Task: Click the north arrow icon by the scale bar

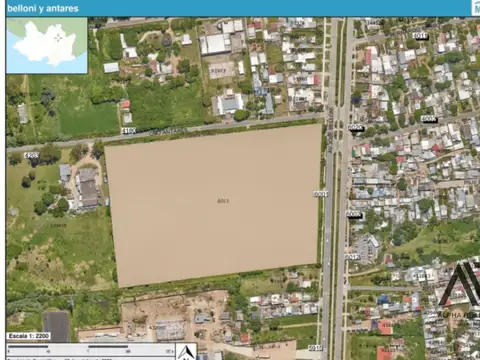Action: [x=186, y=352]
